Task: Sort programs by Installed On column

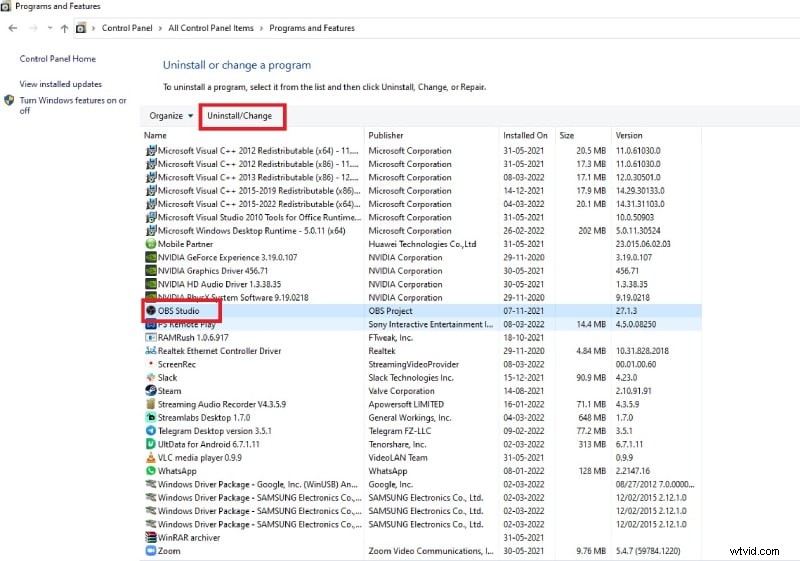Action: [x=525, y=135]
